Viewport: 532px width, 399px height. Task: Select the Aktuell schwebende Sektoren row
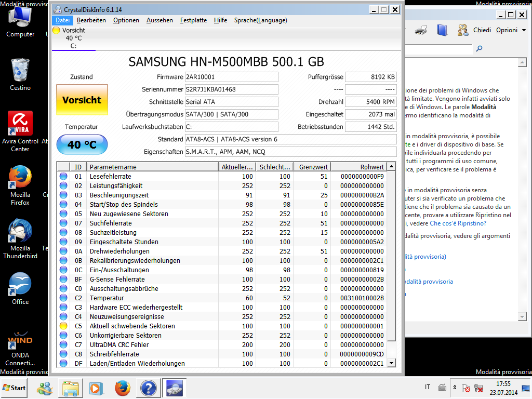222,326
